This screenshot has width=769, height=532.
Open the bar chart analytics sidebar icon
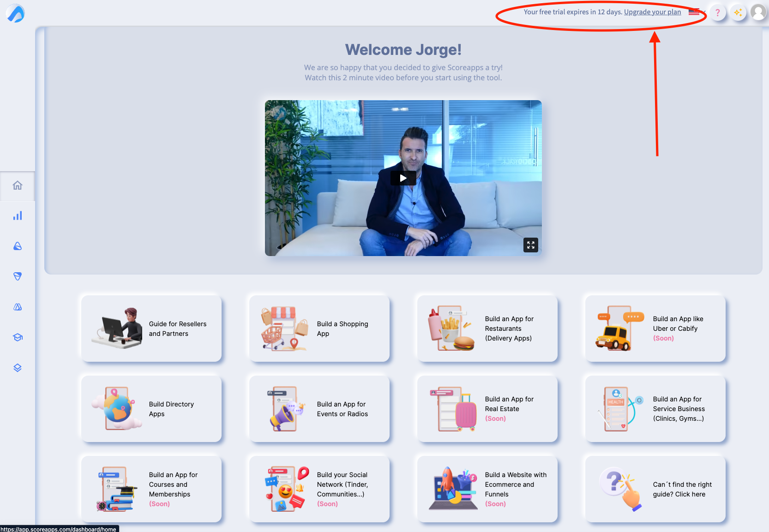[18, 216]
